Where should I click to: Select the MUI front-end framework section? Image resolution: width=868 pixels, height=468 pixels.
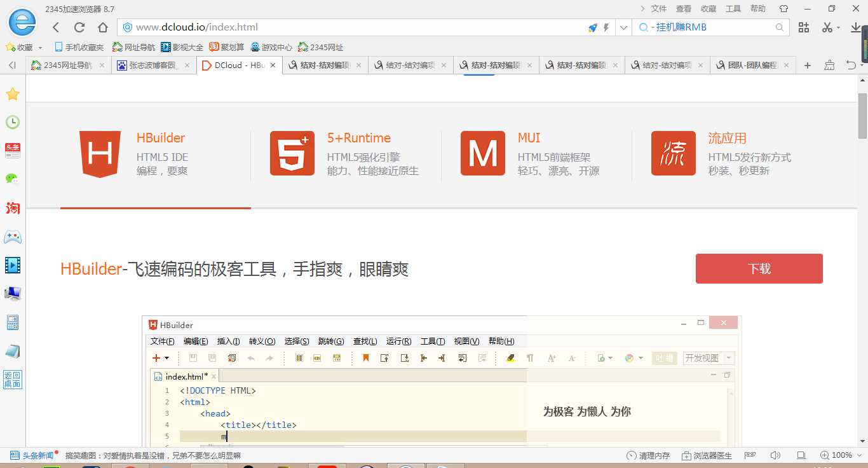click(537, 154)
